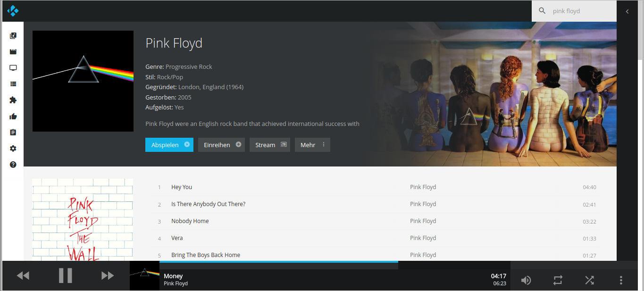Toggle shuffle mode
This screenshot has height=291, width=644.
[589, 281]
